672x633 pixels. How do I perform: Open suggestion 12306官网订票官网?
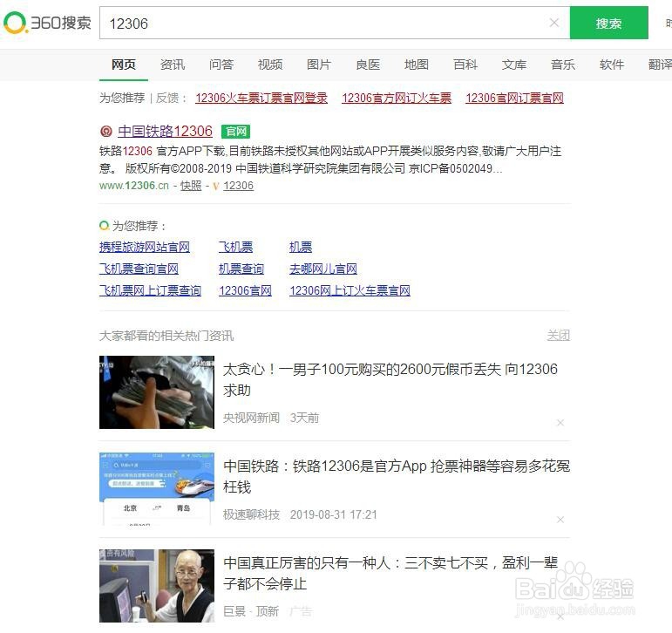[514, 99]
